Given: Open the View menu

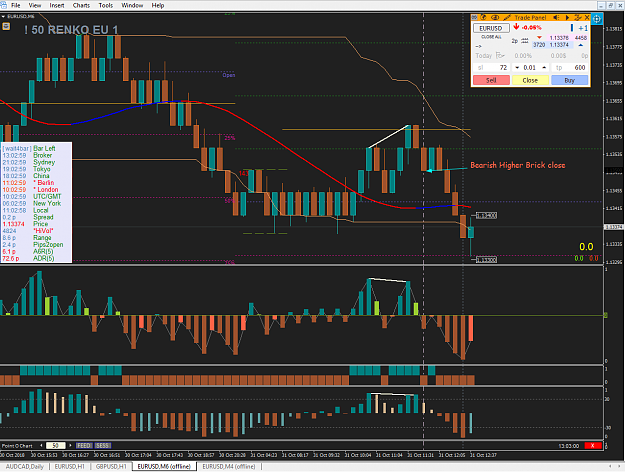Looking at the screenshot, I should [x=35, y=5].
